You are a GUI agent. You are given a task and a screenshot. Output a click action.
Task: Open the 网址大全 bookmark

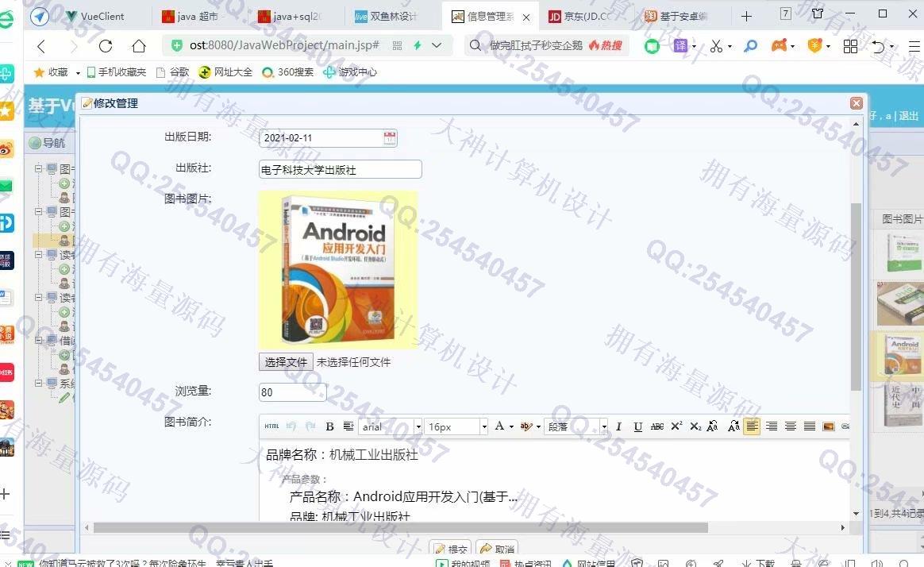tap(226, 72)
